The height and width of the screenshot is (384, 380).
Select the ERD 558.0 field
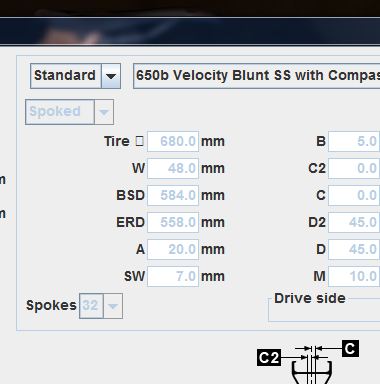(x=173, y=222)
